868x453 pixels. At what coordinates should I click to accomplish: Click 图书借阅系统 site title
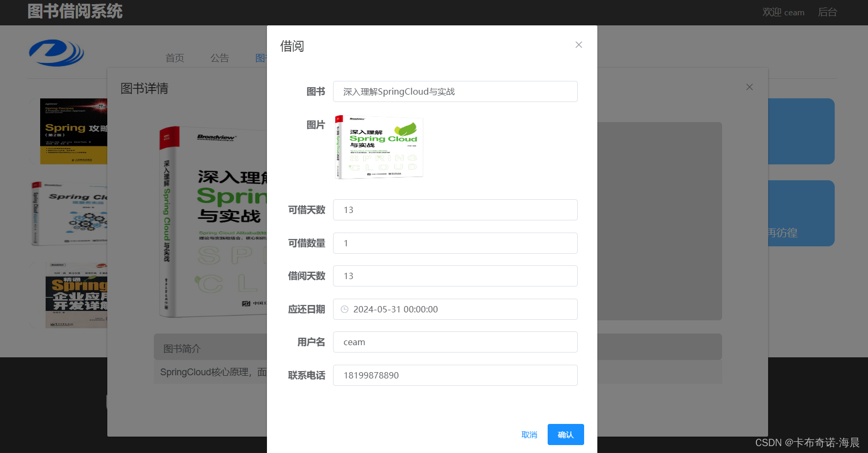(x=75, y=11)
